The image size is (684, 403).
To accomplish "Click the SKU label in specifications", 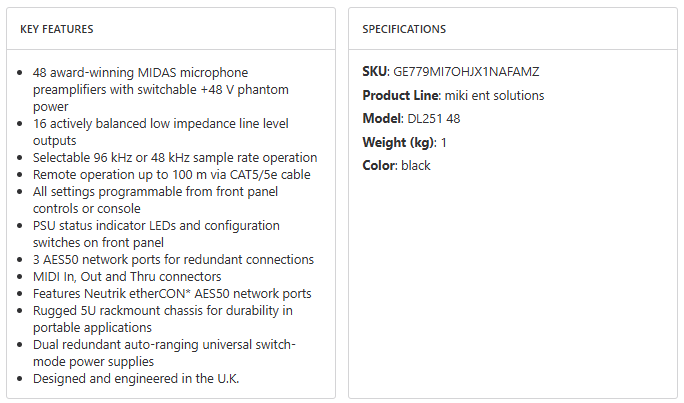I will point(376,72).
